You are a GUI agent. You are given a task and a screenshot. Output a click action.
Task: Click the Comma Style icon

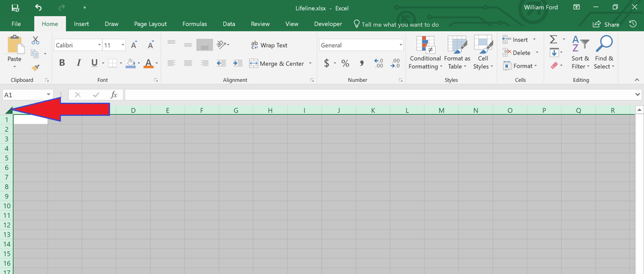[362, 63]
